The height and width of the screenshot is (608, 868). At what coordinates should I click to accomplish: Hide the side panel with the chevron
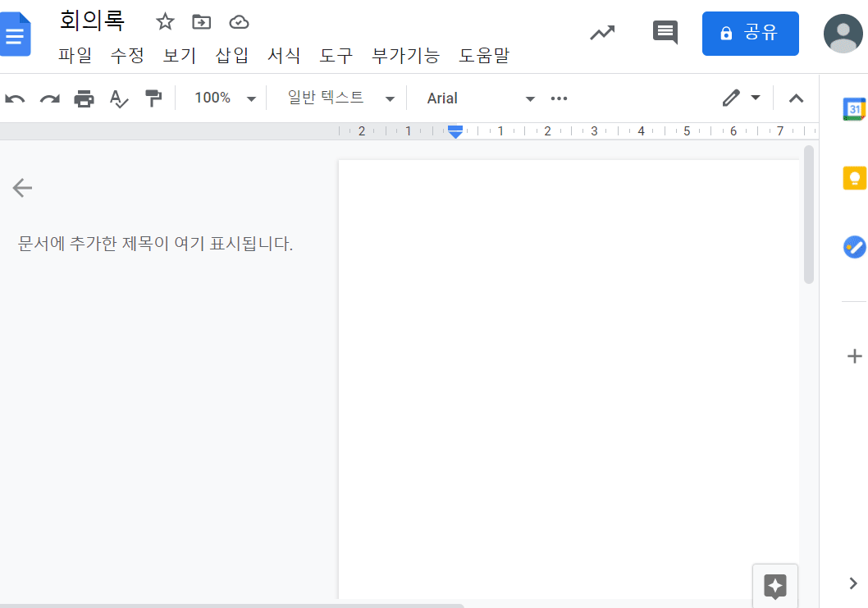tap(853, 583)
